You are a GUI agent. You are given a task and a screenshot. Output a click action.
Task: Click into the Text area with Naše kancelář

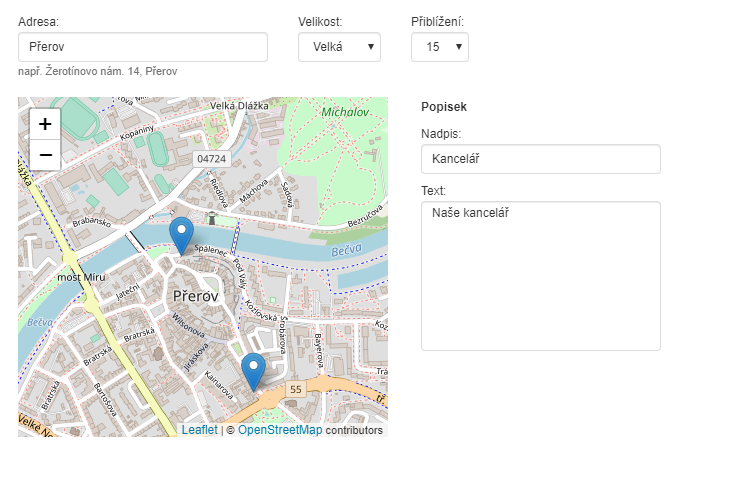click(540, 275)
